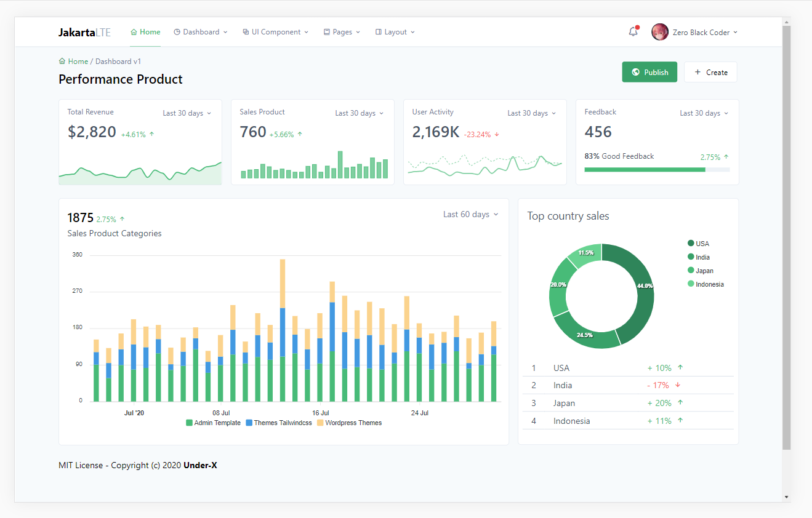Click the Indonesia row in country table
812x518 pixels.
coord(628,421)
